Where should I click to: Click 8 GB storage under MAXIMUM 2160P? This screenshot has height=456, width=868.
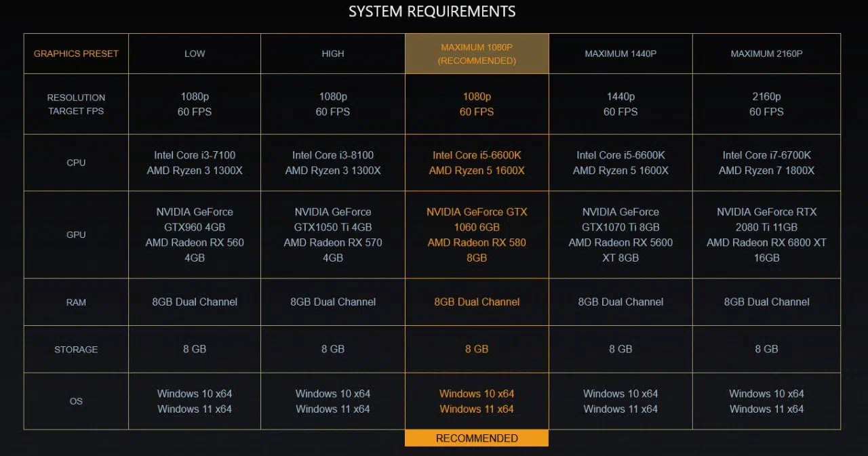(x=766, y=349)
